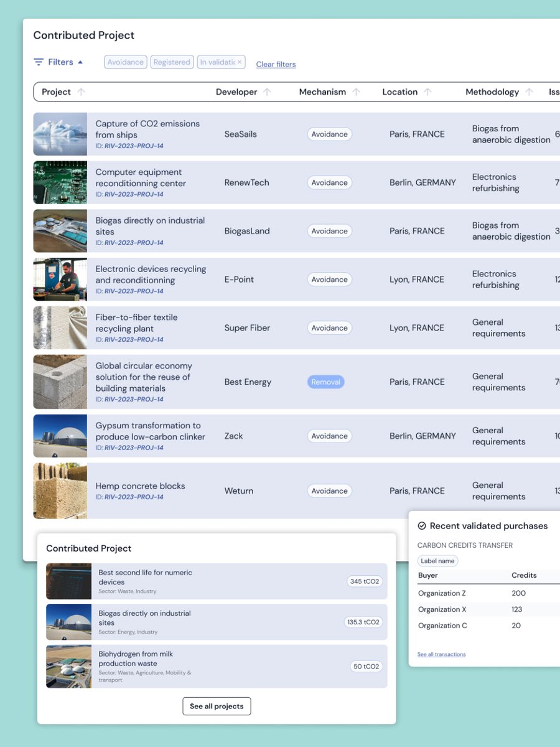Sort by Project column arrow
This screenshot has height=747, width=560.
[x=81, y=92]
